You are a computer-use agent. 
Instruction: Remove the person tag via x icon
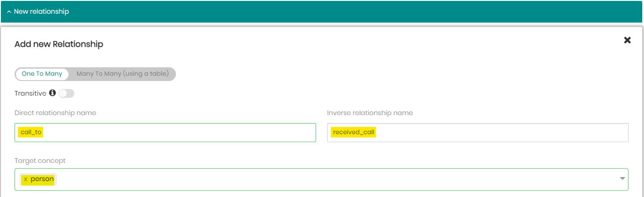click(x=26, y=179)
